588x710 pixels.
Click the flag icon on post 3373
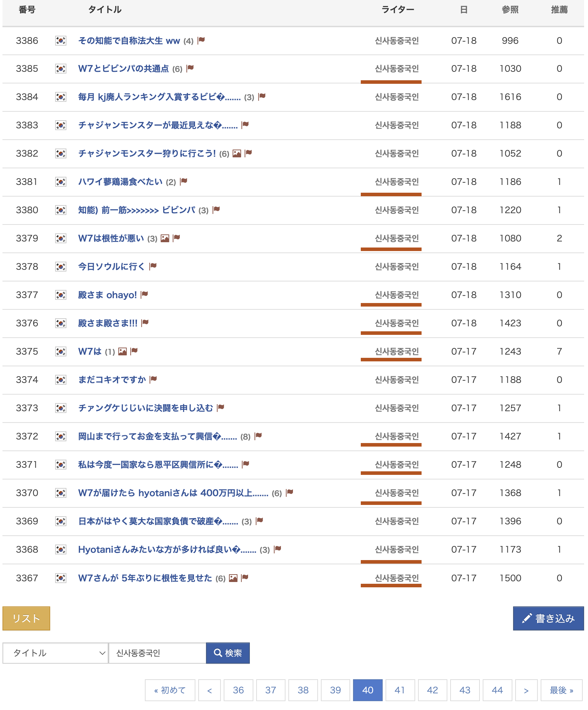(x=221, y=408)
